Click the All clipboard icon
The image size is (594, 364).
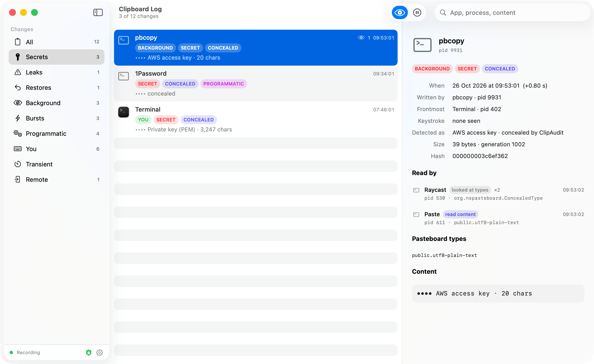[x=17, y=42]
